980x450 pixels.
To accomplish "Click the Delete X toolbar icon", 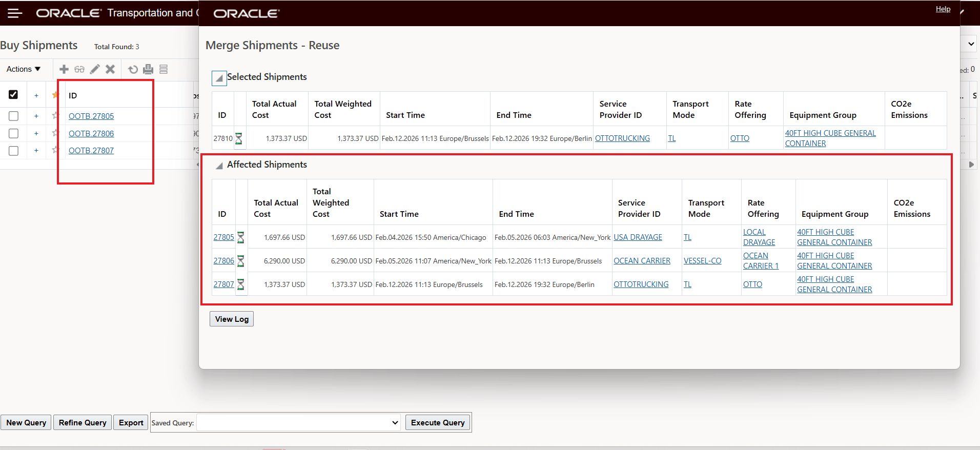I will pos(110,69).
